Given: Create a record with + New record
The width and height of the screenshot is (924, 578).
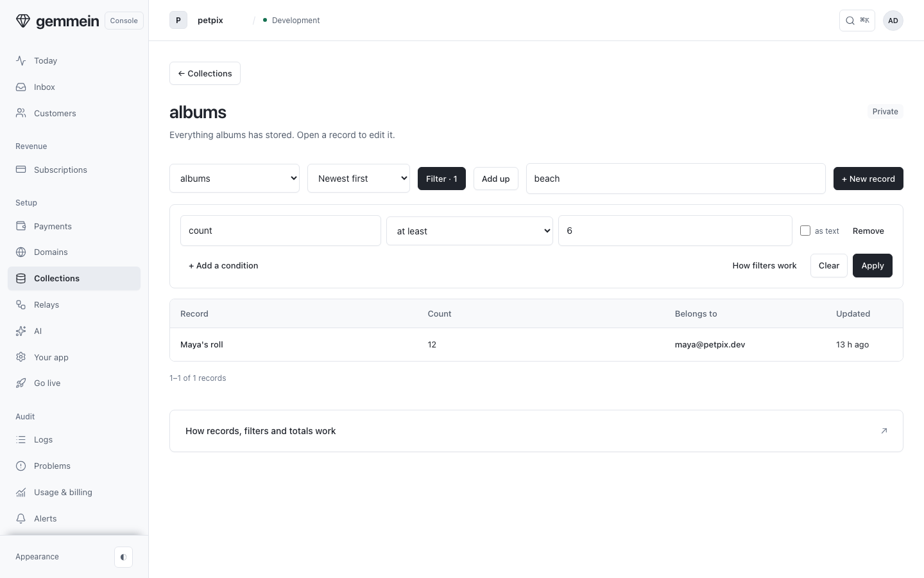Looking at the screenshot, I should [x=868, y=179].
